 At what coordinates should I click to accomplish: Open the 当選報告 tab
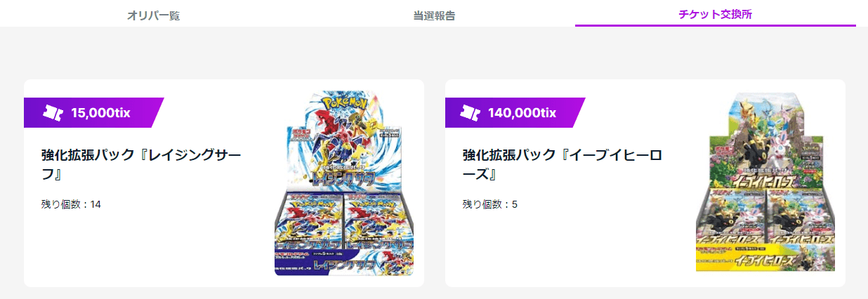[434, 15]
